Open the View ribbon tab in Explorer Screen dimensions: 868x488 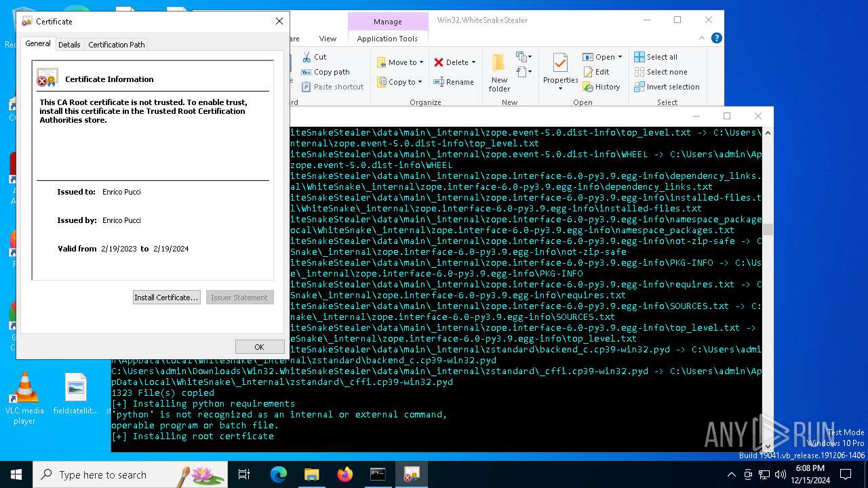point(328,39)
